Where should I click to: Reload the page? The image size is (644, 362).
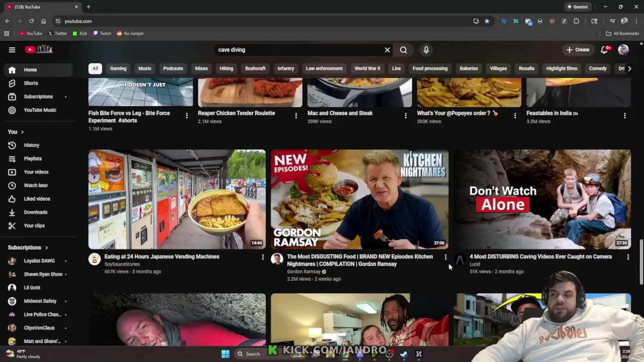[31, 21]
